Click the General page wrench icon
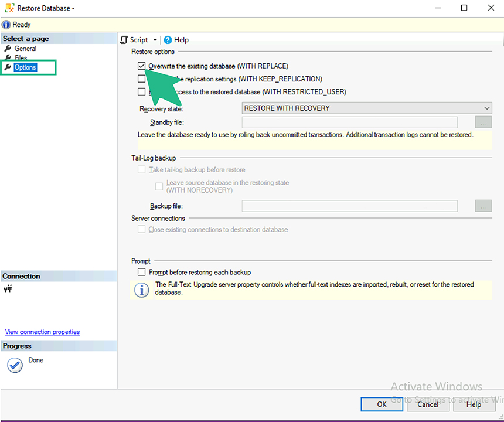Screen dimensions: 504x422 tap(8, 49)
